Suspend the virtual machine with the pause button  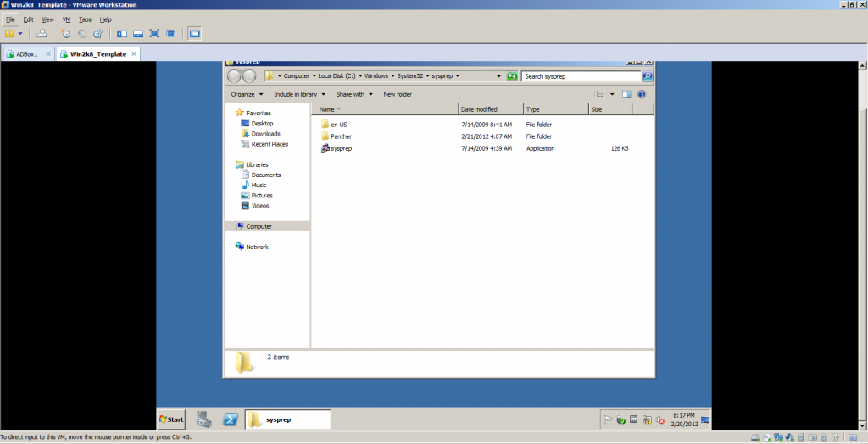(x=8, y=34)
